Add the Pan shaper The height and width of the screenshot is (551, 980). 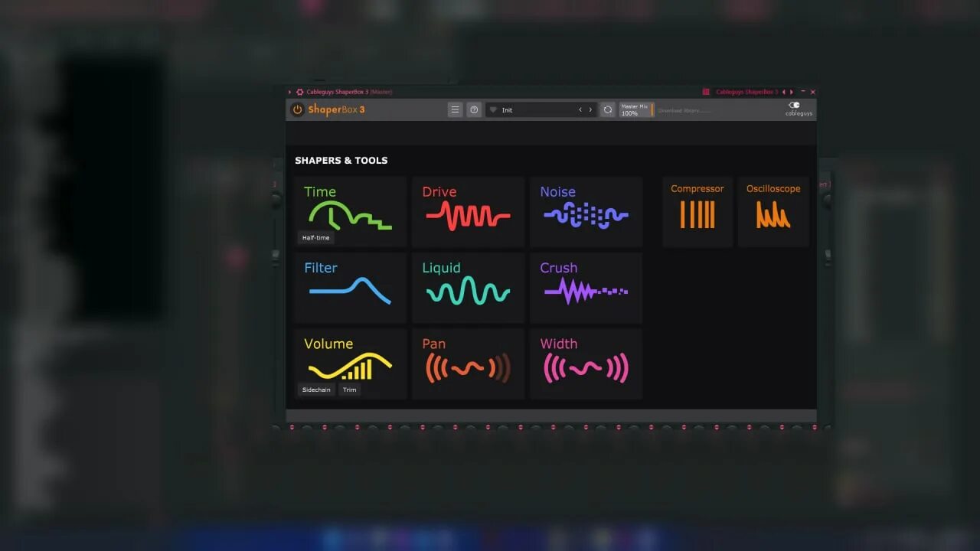468,364
